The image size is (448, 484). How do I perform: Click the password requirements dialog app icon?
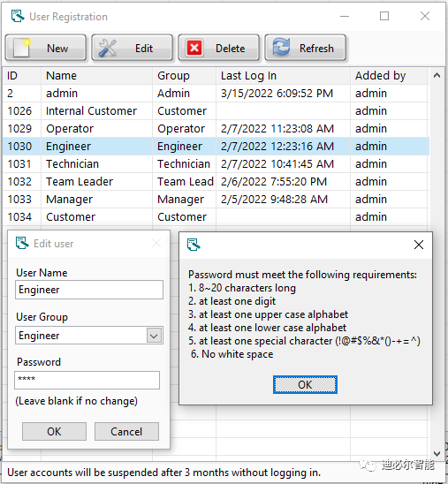click(194, 245)
